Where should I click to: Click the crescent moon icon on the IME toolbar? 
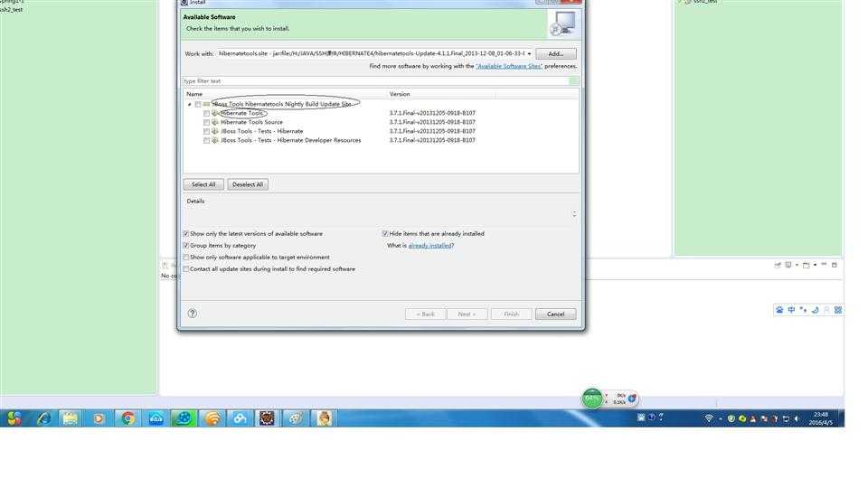click(815, 310)
